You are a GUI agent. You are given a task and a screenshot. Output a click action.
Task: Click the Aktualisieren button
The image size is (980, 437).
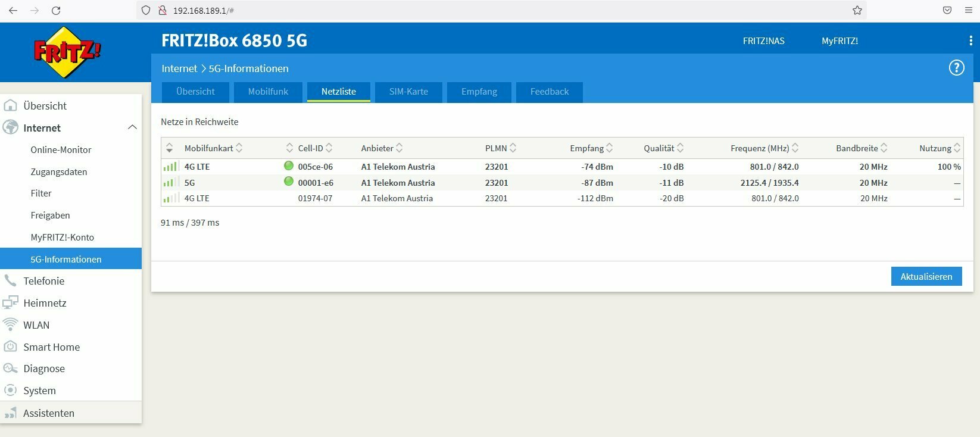point(926,276)
